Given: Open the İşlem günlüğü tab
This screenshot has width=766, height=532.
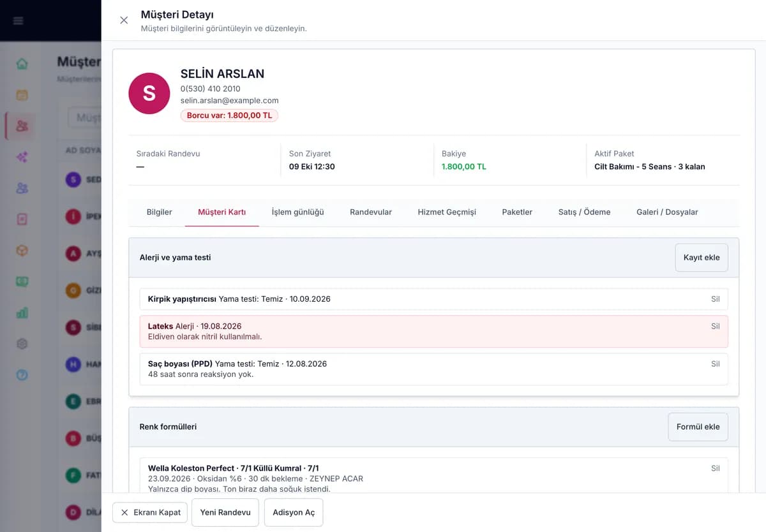Looking at the screenshot, I should 298,212.
